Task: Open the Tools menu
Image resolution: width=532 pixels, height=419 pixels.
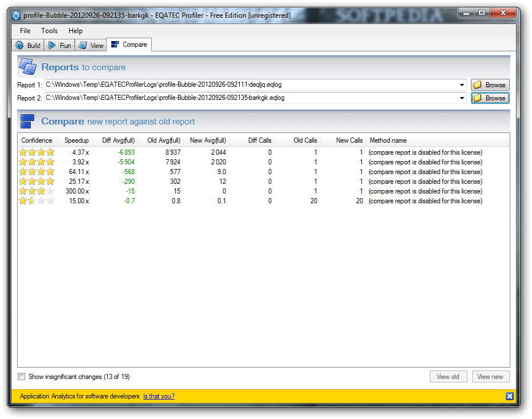Action: (x=50, y=30)
